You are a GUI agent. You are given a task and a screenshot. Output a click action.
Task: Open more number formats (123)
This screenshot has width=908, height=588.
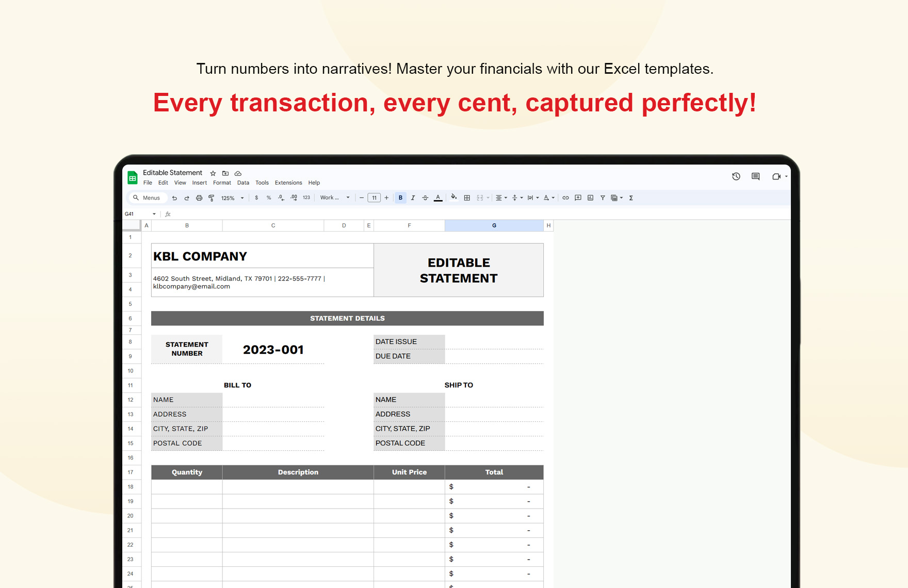point(306,198)
